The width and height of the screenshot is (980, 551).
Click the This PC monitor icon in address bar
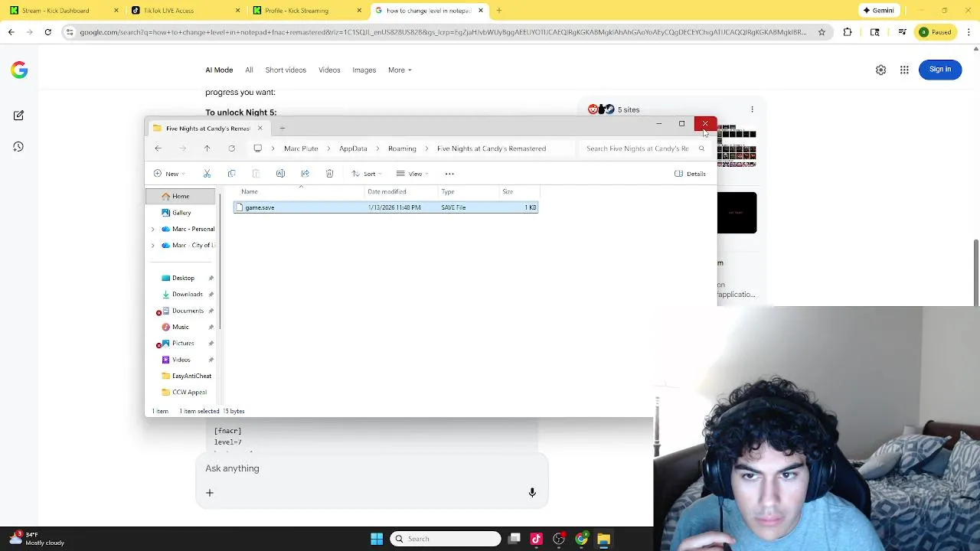coord(258,148)
